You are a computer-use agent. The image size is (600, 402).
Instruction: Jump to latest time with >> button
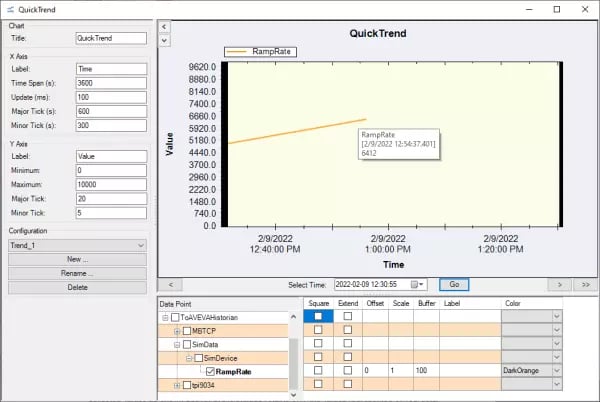click(585, 285)
